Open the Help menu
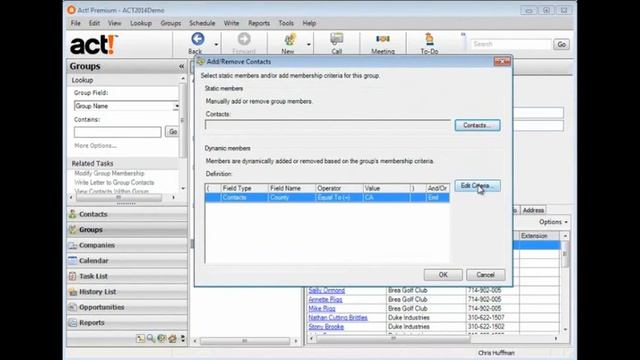This screenshot has height=360, width=640. pos(309,23)
